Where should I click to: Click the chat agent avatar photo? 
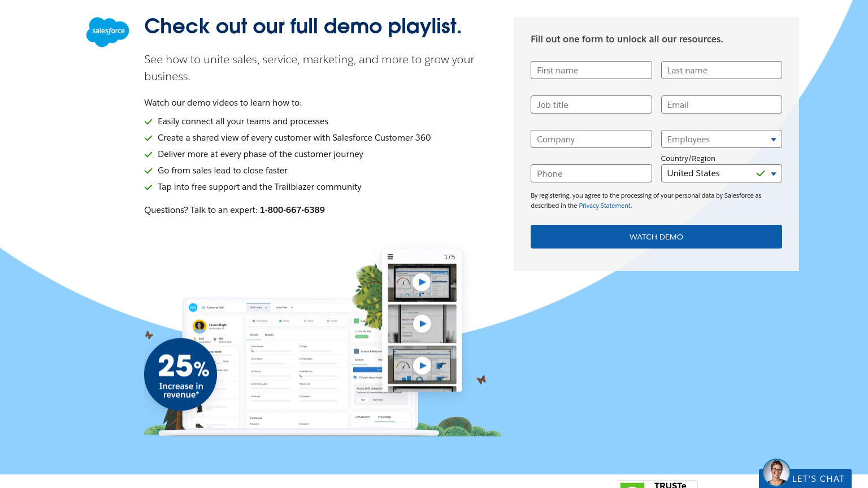coord(776,473)
